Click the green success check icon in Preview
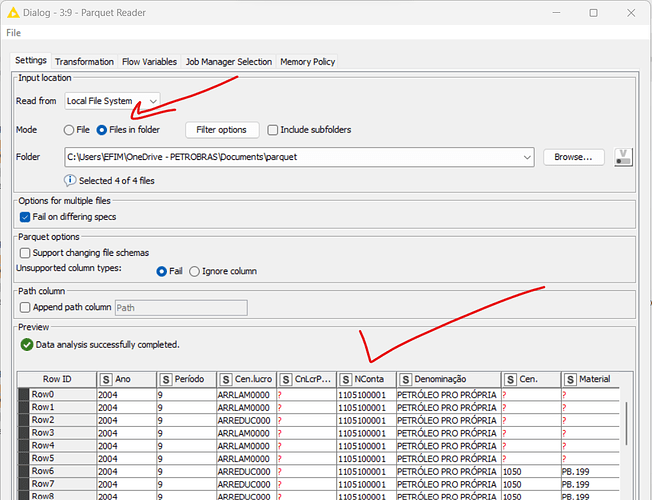This screenshot has height=500, width=652. click(x=27, y=344)
